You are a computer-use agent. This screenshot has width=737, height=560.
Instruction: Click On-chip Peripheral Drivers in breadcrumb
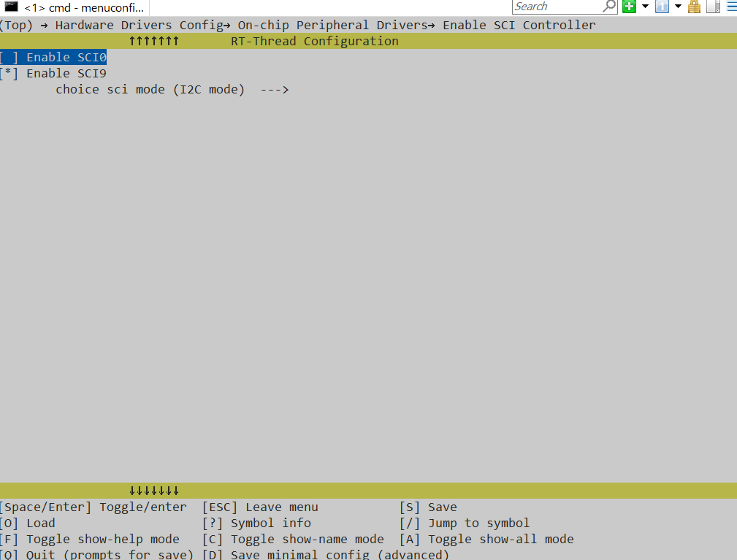coord(332,25)
